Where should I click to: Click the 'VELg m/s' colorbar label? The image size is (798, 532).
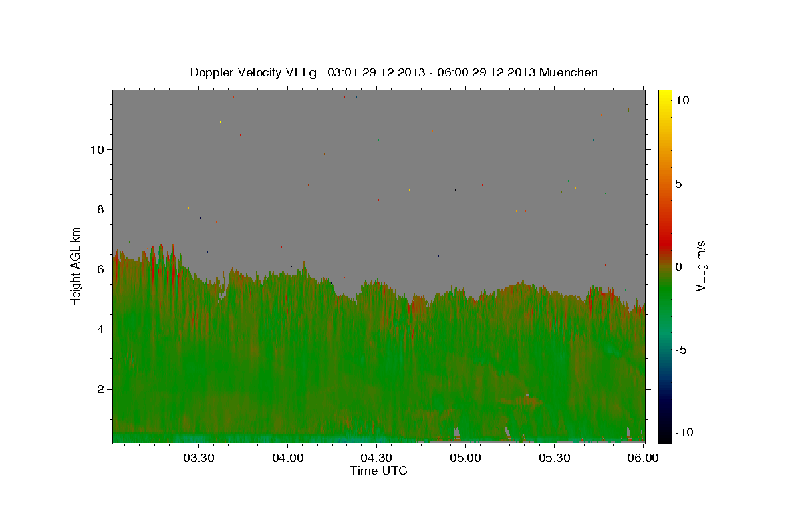[x=700, y=266]
